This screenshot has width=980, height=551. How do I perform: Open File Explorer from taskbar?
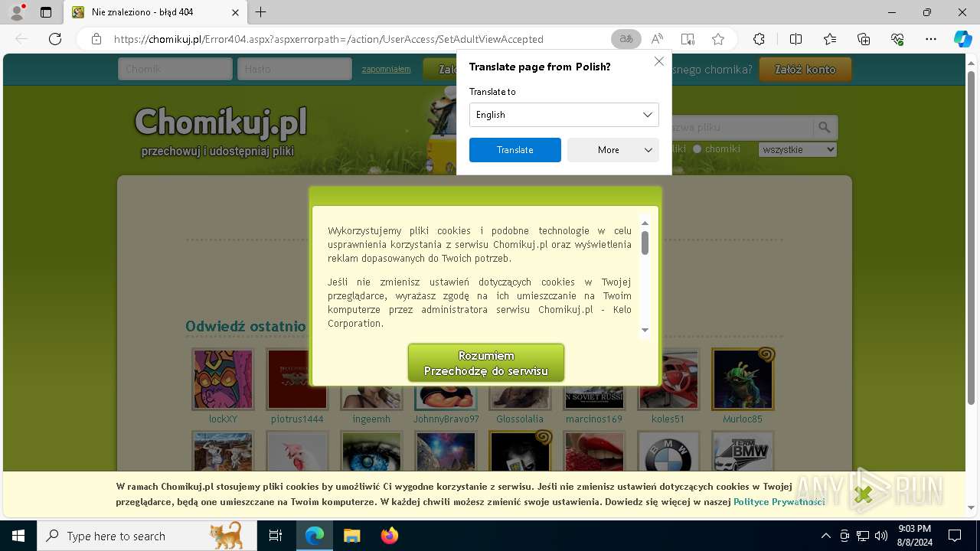coord(351,536)
